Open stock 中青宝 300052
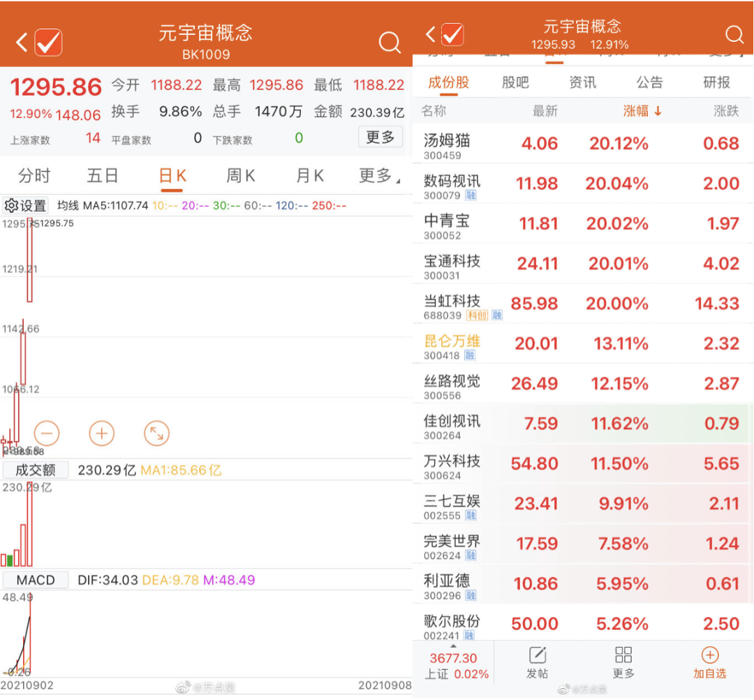Viewport: 754px width, 700px height. click(x=583, y=223)
